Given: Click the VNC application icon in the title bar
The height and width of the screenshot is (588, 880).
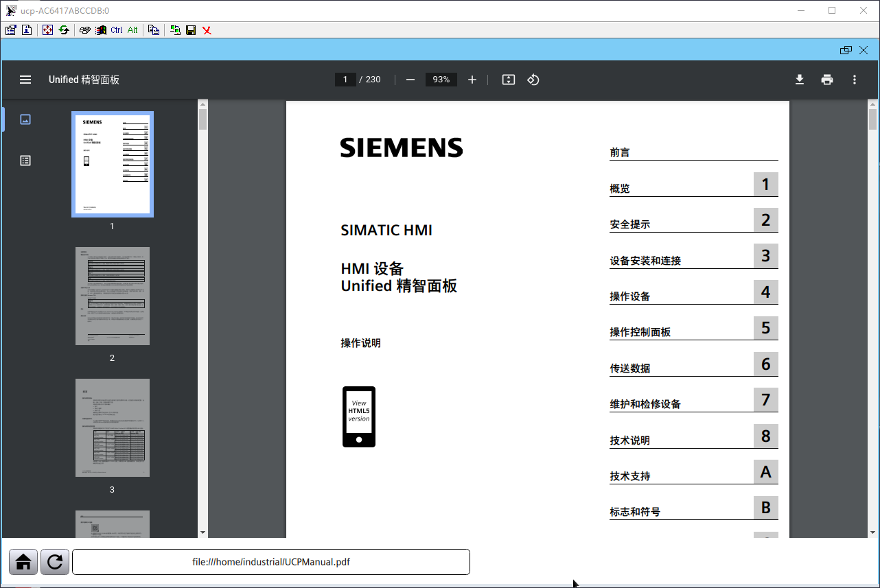Looking at the screenshot, I should click(11, 11).
